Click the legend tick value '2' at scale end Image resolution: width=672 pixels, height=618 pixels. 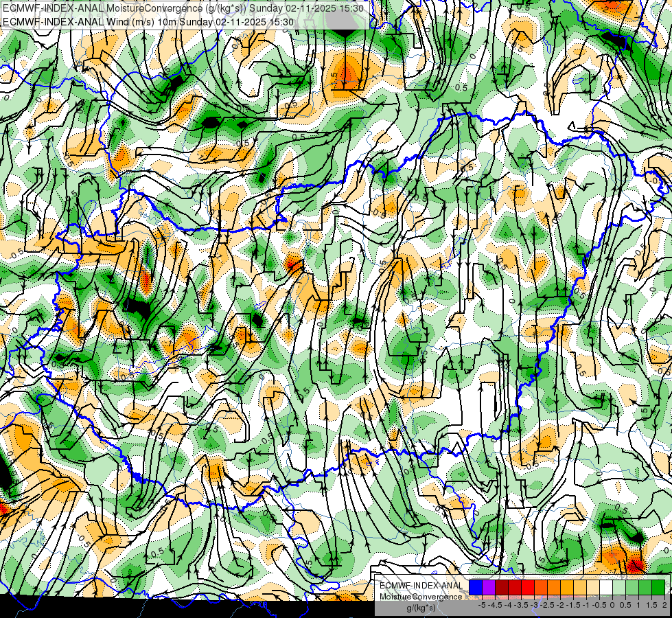664,605
